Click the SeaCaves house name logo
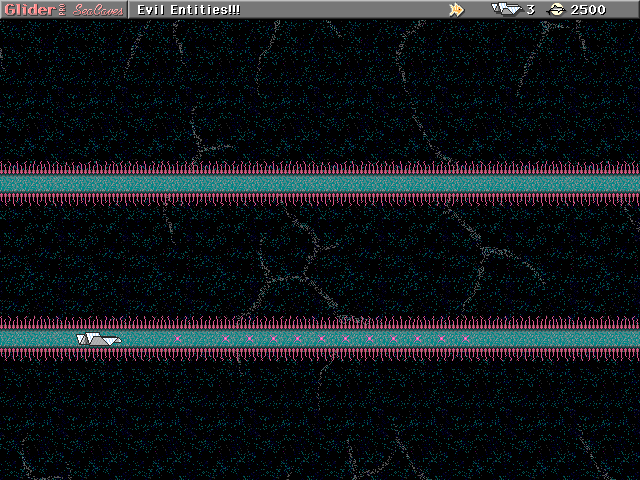 [98, 10]
